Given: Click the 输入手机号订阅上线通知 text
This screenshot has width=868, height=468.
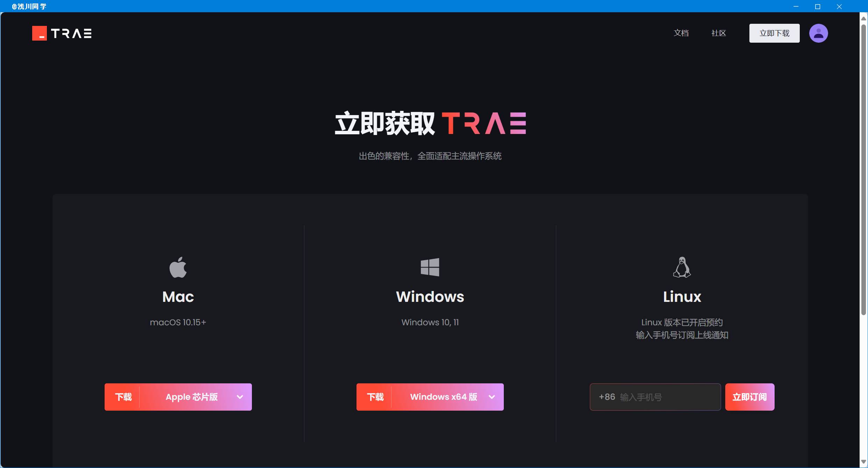Looking at the screenshot, I should point(682,335).
